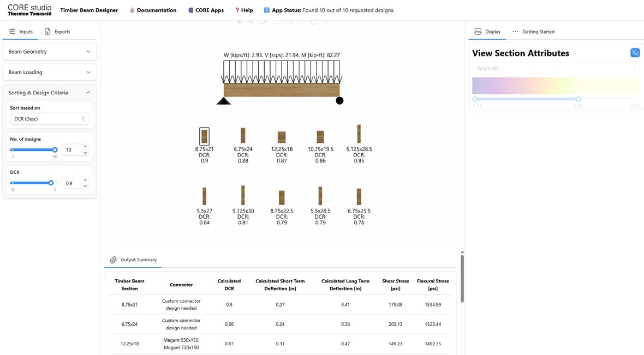Expand the Beam Loading section

coord(50,72)
